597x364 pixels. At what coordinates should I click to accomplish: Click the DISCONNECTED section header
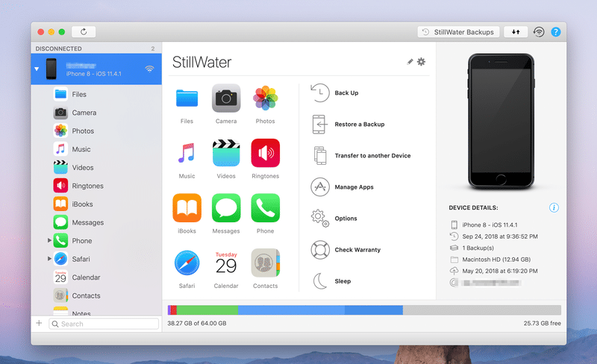59,48
